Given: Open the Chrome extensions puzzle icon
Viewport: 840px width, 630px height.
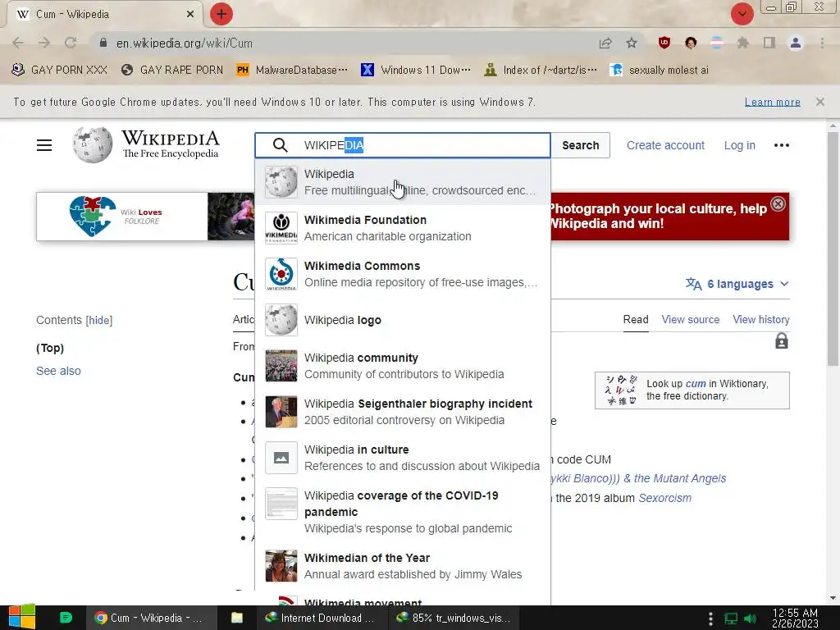Looking at the screenshot, I should coord(742,43).
